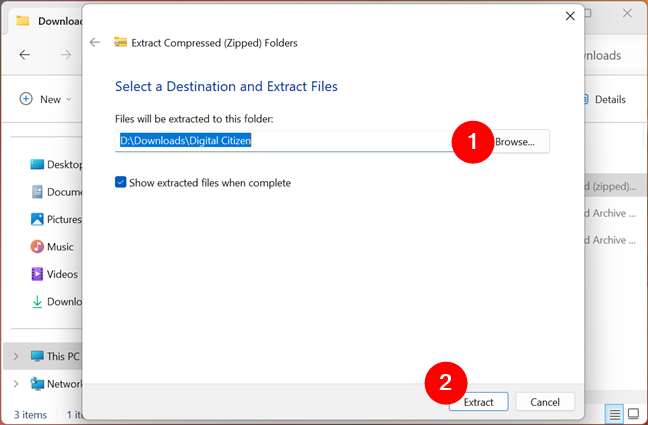Click the Downloads arrow icon in sidebar
This screenshot has width=648, height=425.
pyautogui.click(x=38, y=301)
